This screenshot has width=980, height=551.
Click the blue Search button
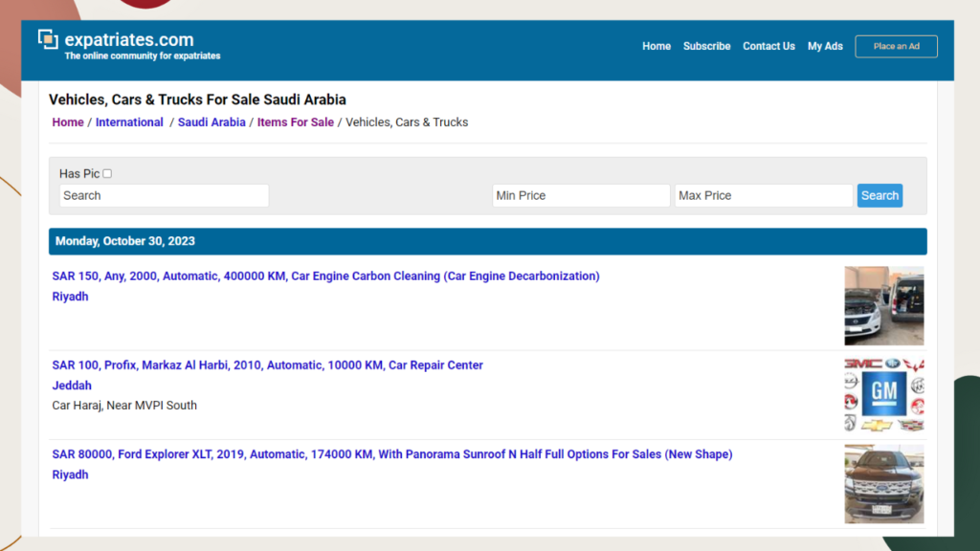(880, 195)
